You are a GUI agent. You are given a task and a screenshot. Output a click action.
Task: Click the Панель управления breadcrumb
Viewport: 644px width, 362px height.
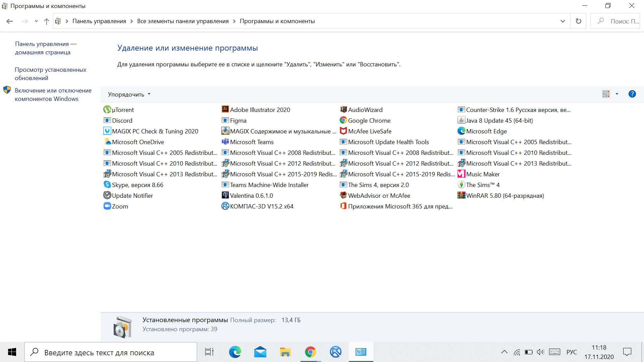coord(99,21)
